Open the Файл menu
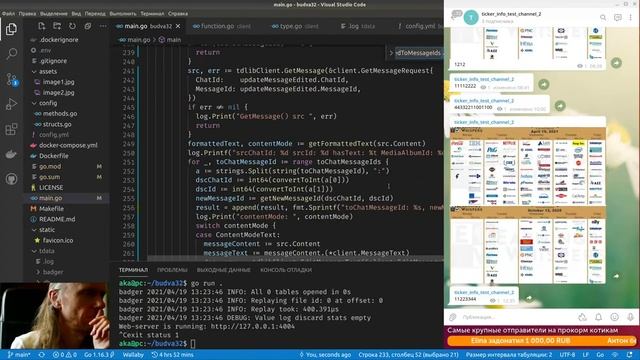Viewport: 640px width, 360px height. point(8,13)
